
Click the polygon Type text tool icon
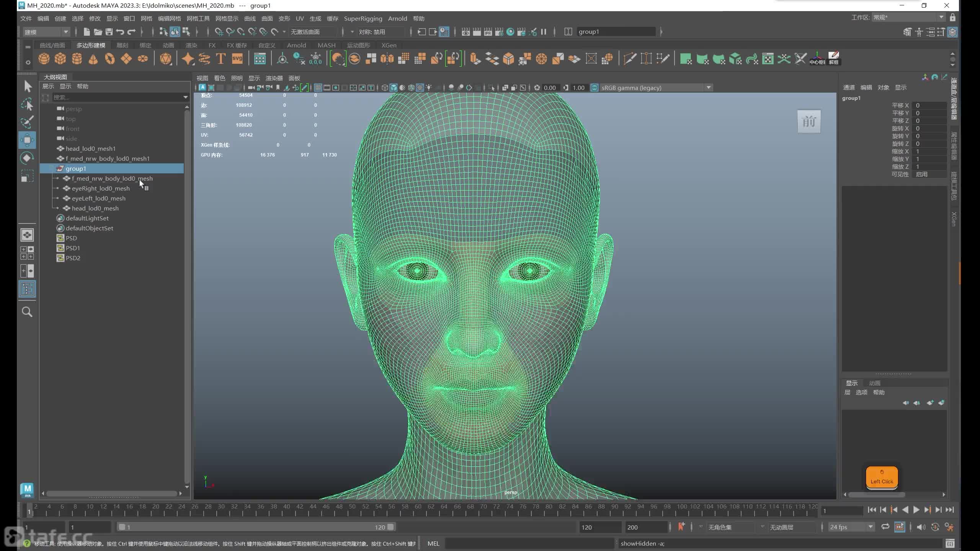coord(220,59)
